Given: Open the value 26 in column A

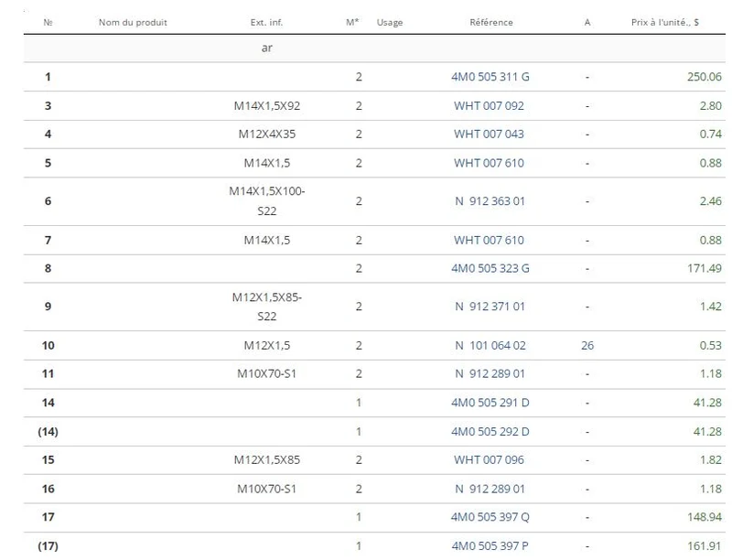Looking at the screenshot, I should (587, 346).
